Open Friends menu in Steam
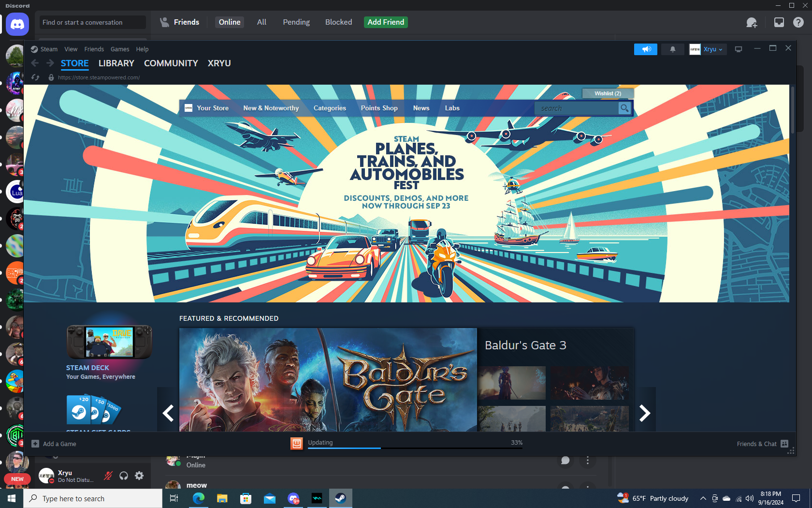The width and height of the screenshot is (812, 508). click(x=94, y=49)
